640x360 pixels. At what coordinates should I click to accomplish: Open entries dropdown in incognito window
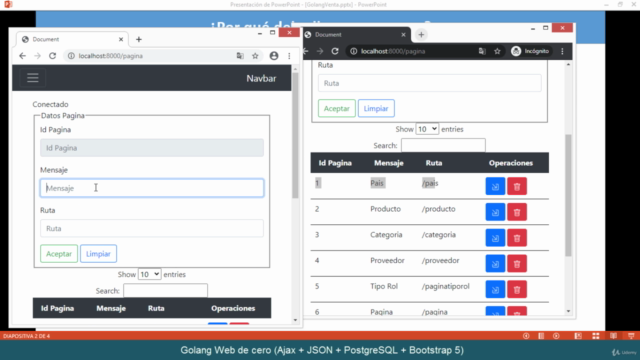[x=427, y=129]
